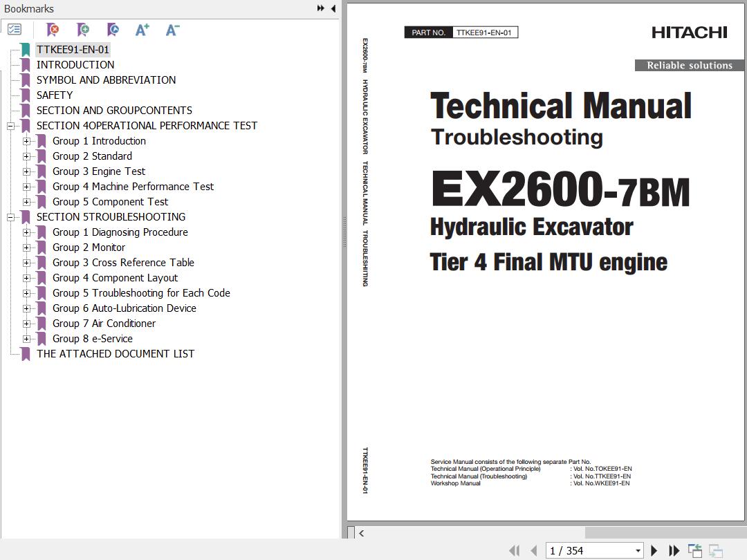Open THE ATTACHED DOCUMENT LIST bookmark
The image size is (747, 560).
click(116, 354)
